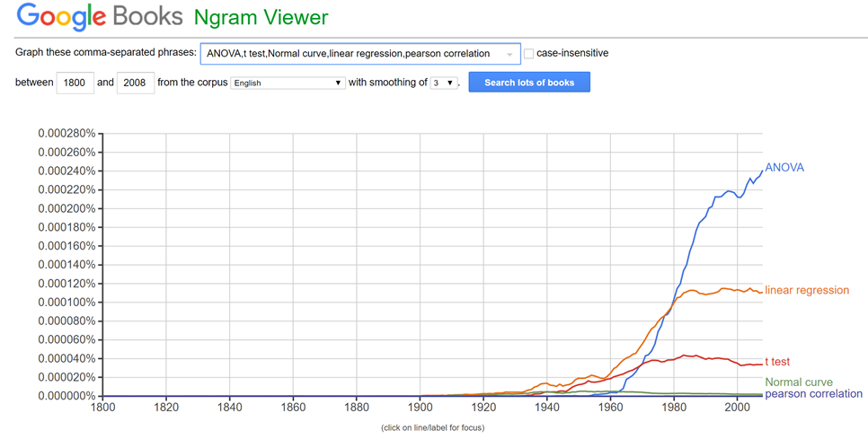868x439 pixels.
Task: Click the end year field showing 2008
Action: click(x=135, y=83)
